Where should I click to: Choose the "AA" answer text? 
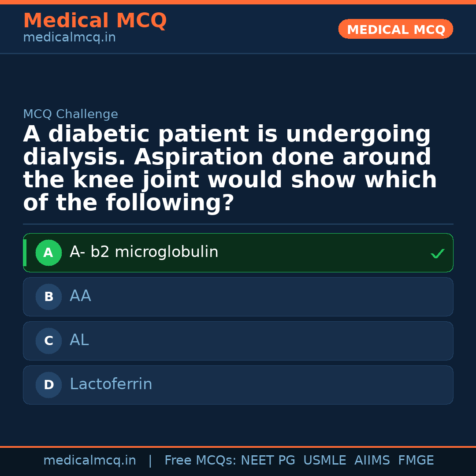click(x=80, y=296)
